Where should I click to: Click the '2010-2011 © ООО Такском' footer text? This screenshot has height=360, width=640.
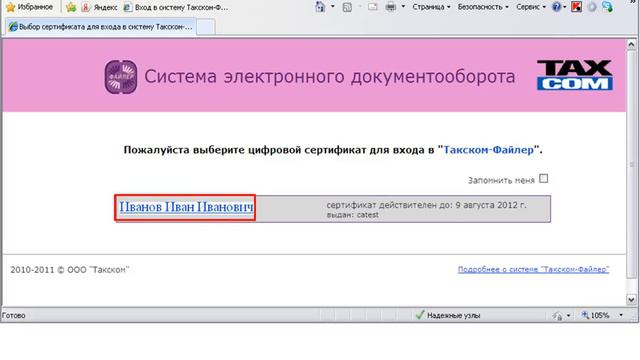pos(70,270)
